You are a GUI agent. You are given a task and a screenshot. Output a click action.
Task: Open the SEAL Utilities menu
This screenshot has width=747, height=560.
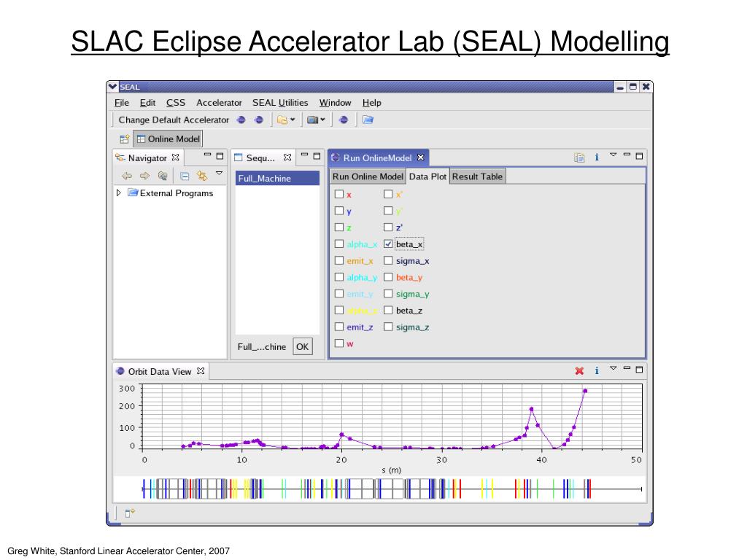coord(280,103)
